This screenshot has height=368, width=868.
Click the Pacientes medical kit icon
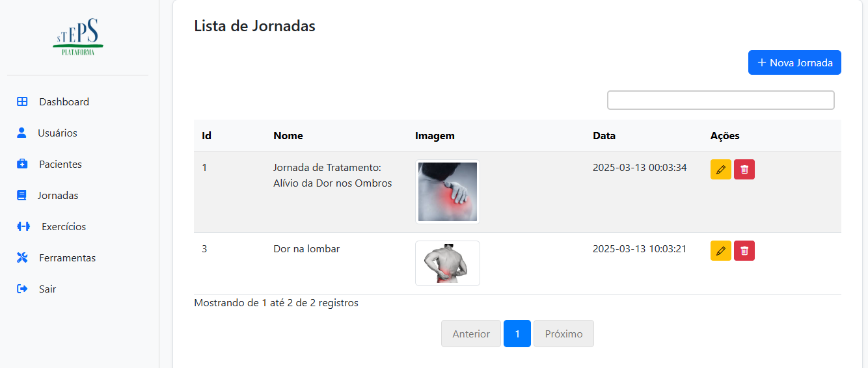22,164
